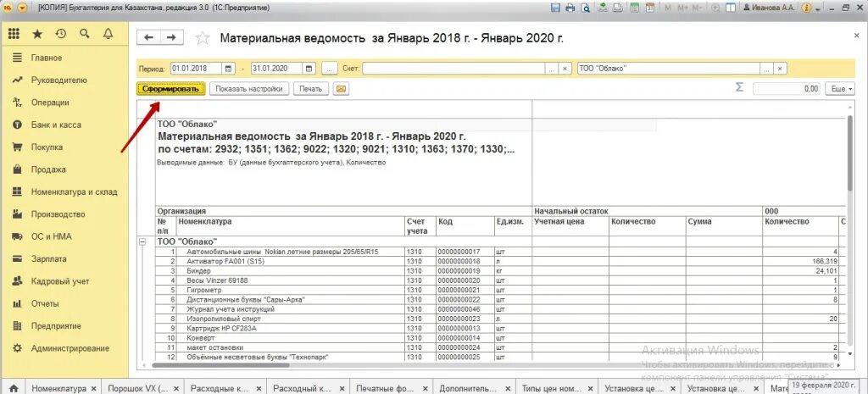Open the end date calendar picker
The image size is (868, 394).
[309, 69]
